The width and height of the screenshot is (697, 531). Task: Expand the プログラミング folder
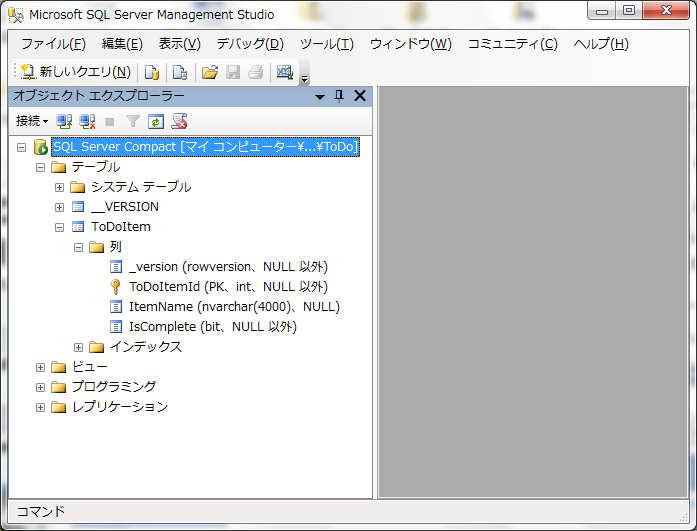tap(40, 387)
